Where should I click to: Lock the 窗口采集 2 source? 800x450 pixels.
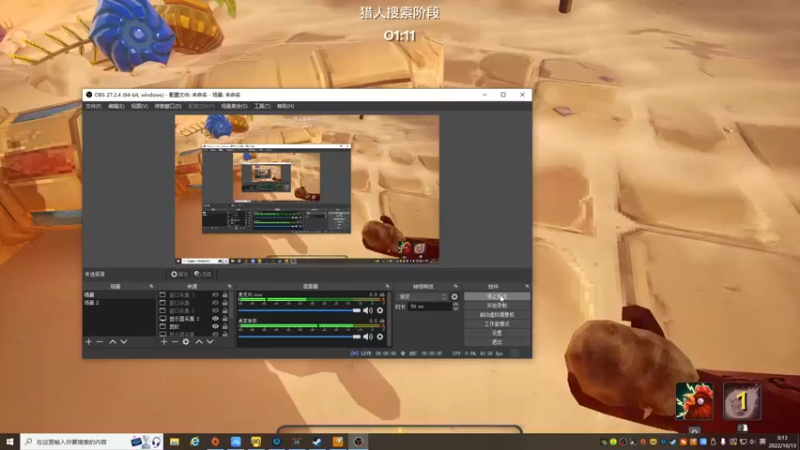(224, 311)
